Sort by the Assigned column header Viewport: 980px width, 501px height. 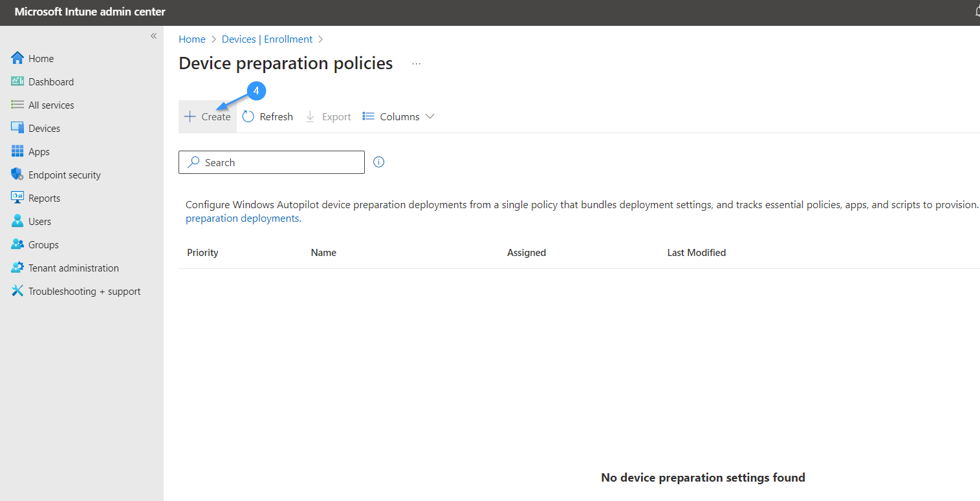tap(527, 252)
